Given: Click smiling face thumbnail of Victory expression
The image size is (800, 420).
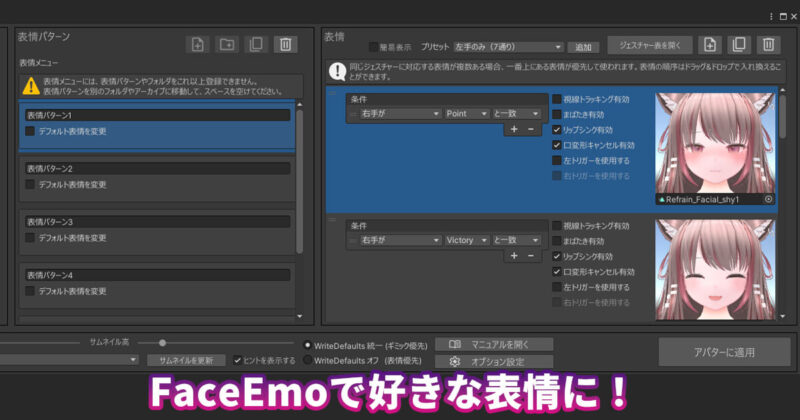Looking at the screenshot, I should [x=715, y=270].
